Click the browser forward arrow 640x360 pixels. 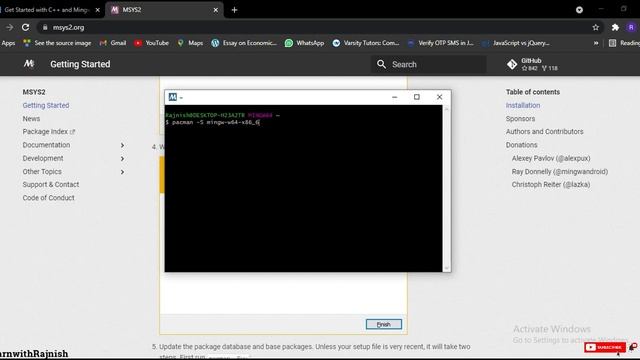(x=9, y=27)
